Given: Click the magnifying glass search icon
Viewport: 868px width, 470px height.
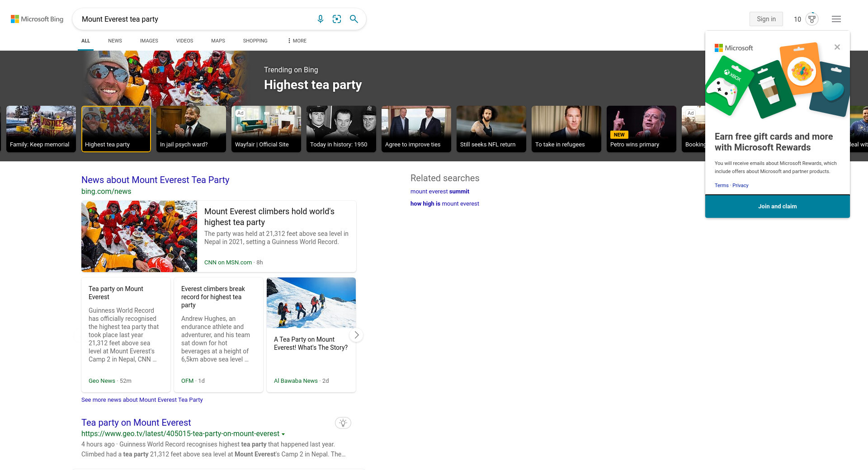Looking at the screenshot, I should pos(354,19).
